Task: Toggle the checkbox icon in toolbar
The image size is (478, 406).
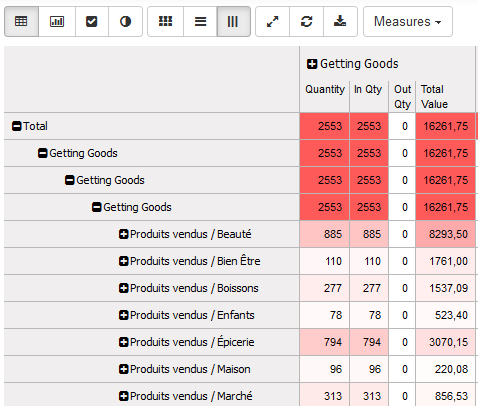Action: tap(92, 21)
